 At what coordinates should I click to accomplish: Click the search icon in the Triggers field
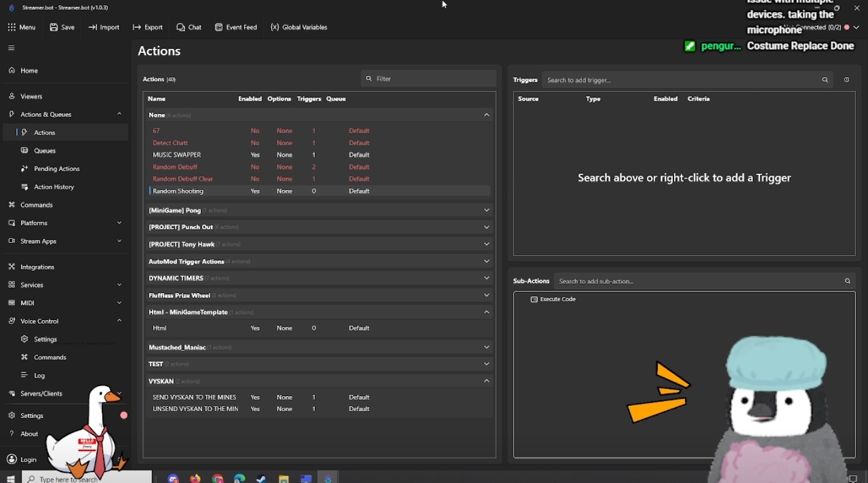[x=825, y=80]
